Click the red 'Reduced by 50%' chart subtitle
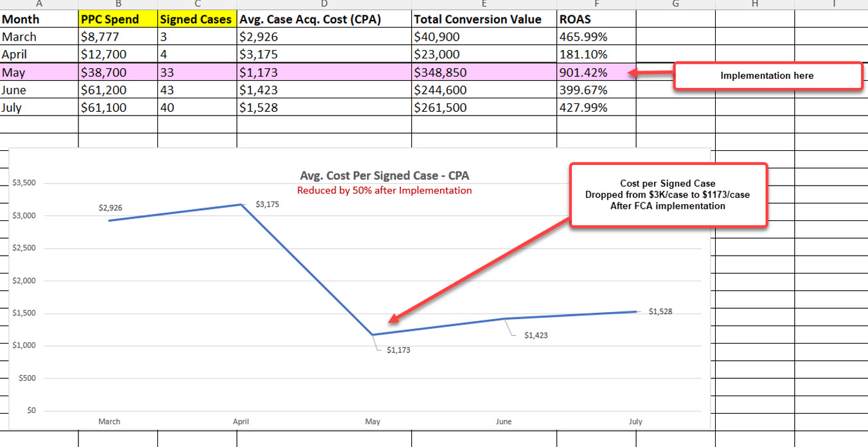This screenshot has width=868, height=447. (384, 191)
